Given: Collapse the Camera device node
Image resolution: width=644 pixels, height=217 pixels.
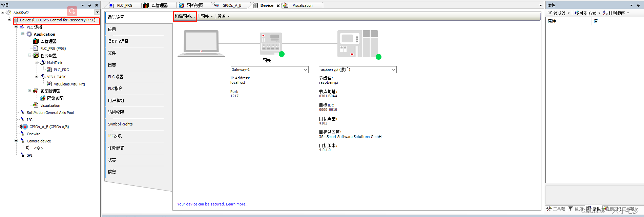Looking at the screenshot, I should [x=16, y=141].
